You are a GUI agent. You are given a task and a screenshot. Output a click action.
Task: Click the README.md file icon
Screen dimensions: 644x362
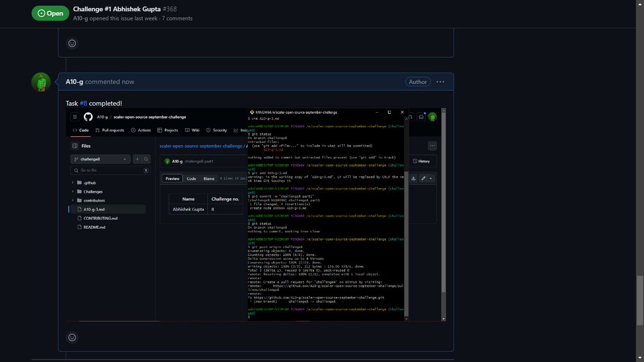pyautogui.click(x=79, y=227)
